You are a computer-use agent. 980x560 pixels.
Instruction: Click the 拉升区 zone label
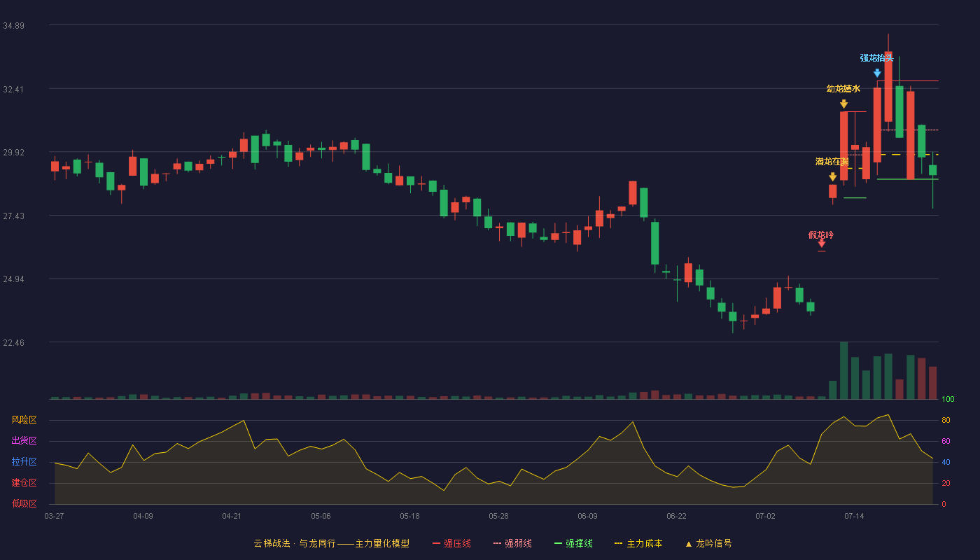(x=24, y=462)
